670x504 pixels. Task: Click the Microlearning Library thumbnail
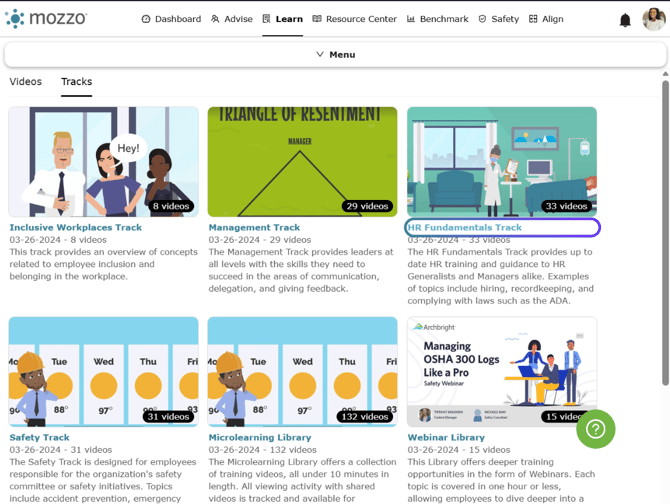[303, 372]
